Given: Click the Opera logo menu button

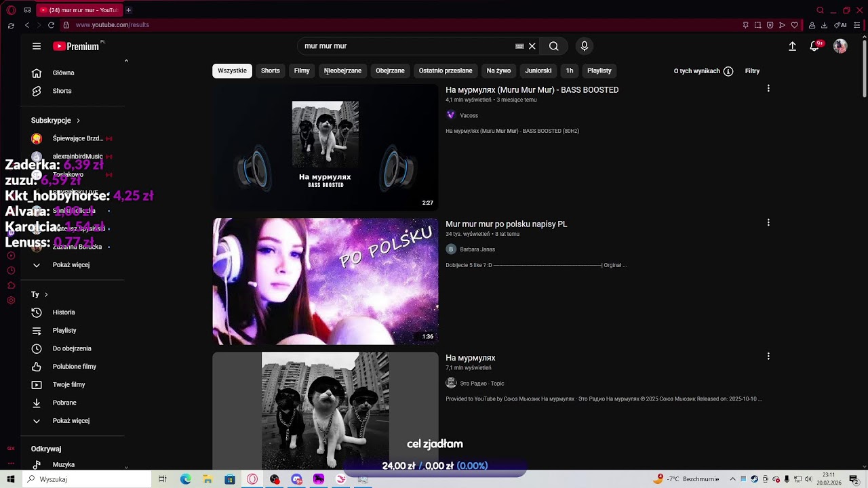Looking at the screenshot, I should point(11,10).
